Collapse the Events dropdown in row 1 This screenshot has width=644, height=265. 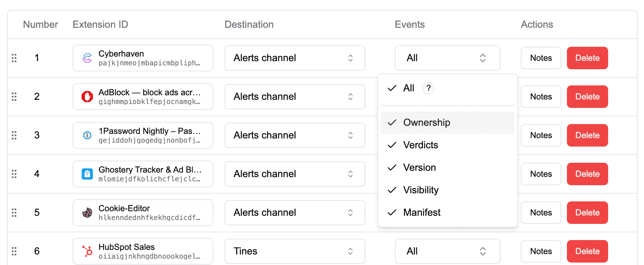tap(448, 58)
